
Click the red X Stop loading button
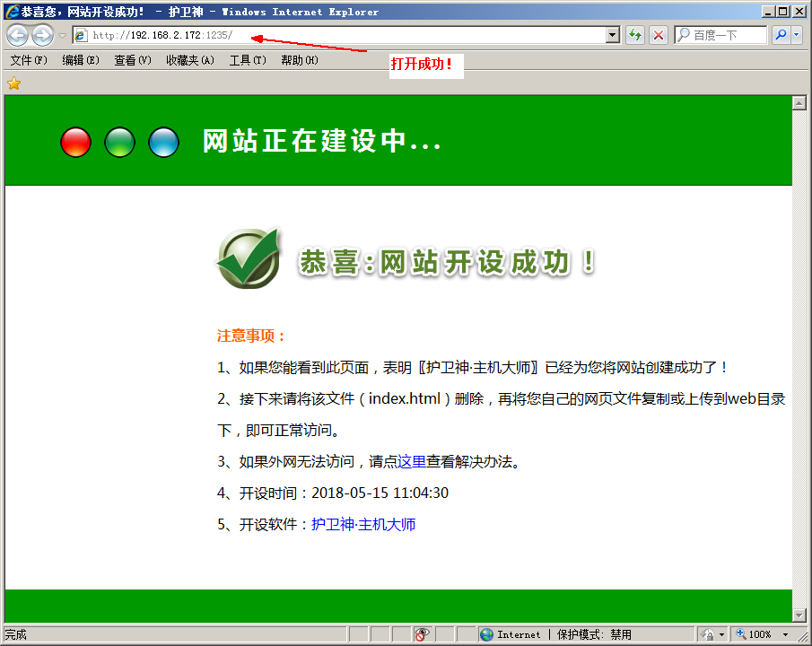[x=659, y=35]
